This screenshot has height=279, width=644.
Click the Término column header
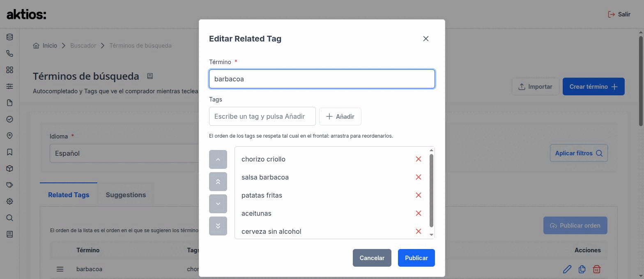point(88,250)
